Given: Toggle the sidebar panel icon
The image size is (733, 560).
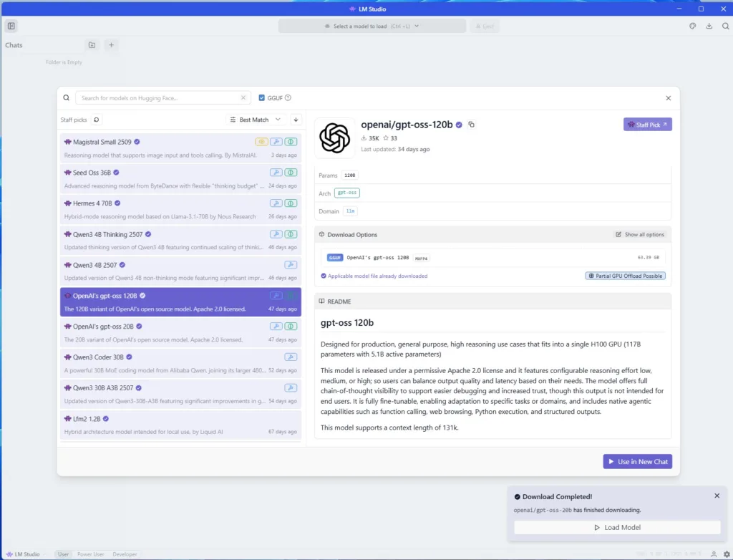Looking at the screenshot, I should [x=11, y=26].
